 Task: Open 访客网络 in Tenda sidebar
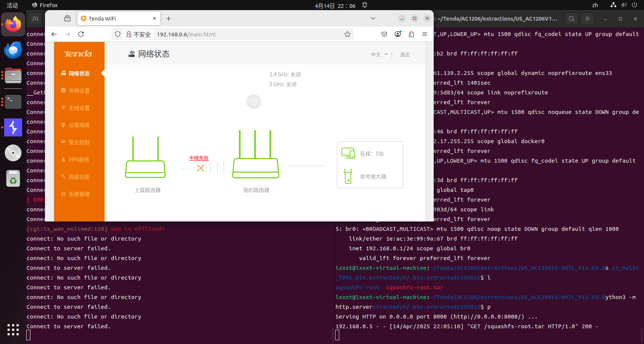click(x=79, y=125)
